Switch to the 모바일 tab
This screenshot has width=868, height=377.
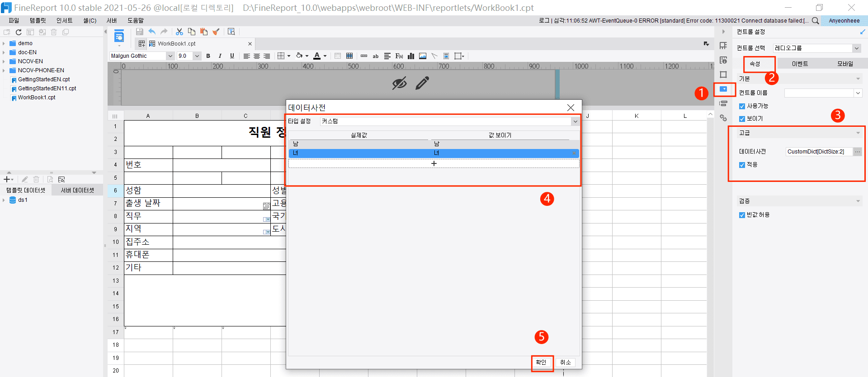(x=845, y=64)
